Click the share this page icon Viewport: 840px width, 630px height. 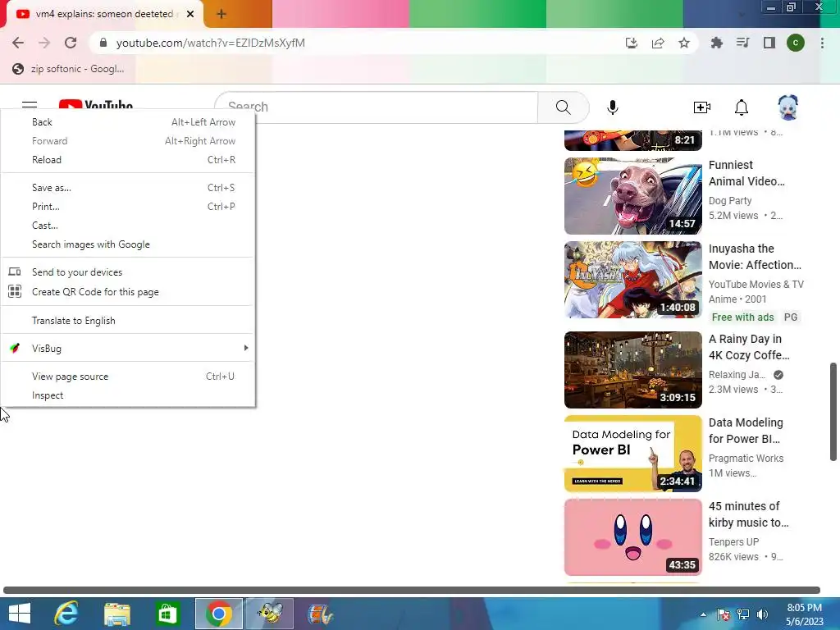point(658,43)
